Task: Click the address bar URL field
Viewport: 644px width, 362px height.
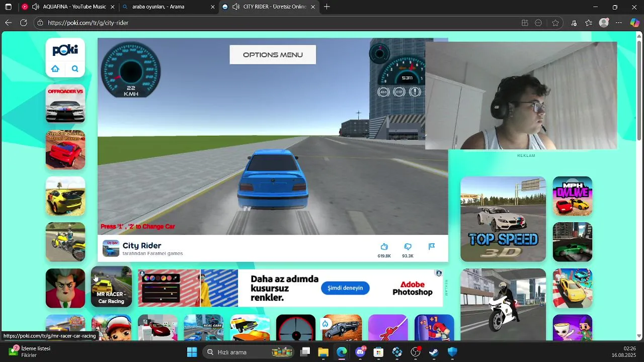Action: [282, 23]
